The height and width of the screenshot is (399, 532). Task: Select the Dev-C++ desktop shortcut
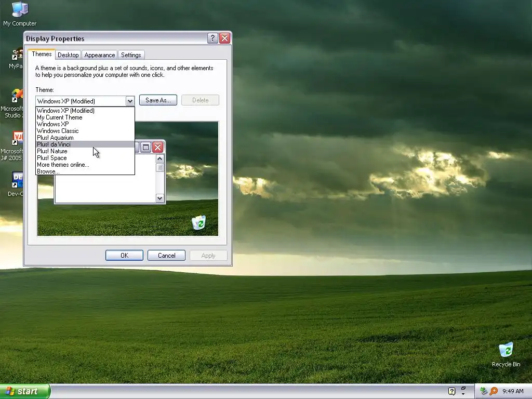click(x=15, y=184)
